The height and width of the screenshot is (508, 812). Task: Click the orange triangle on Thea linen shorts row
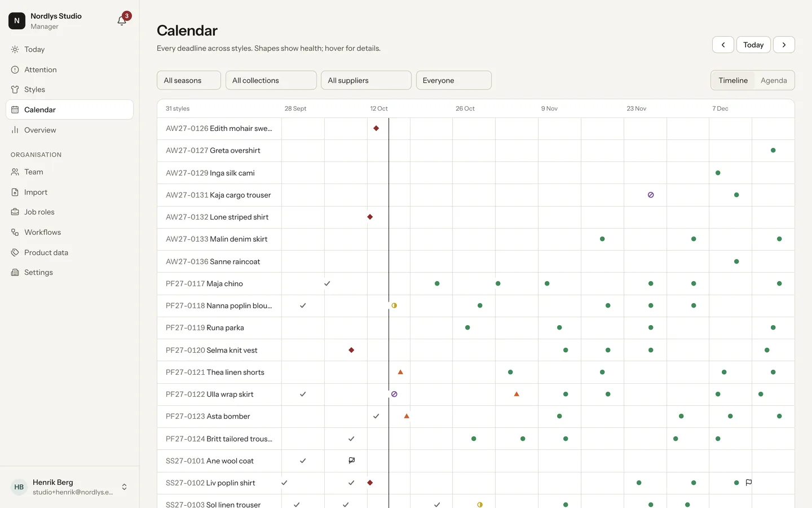(400, 372)
